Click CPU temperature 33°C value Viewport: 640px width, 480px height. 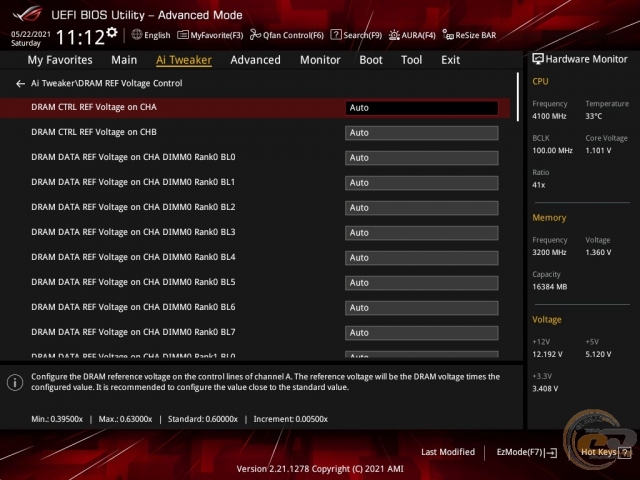[593, 116]
